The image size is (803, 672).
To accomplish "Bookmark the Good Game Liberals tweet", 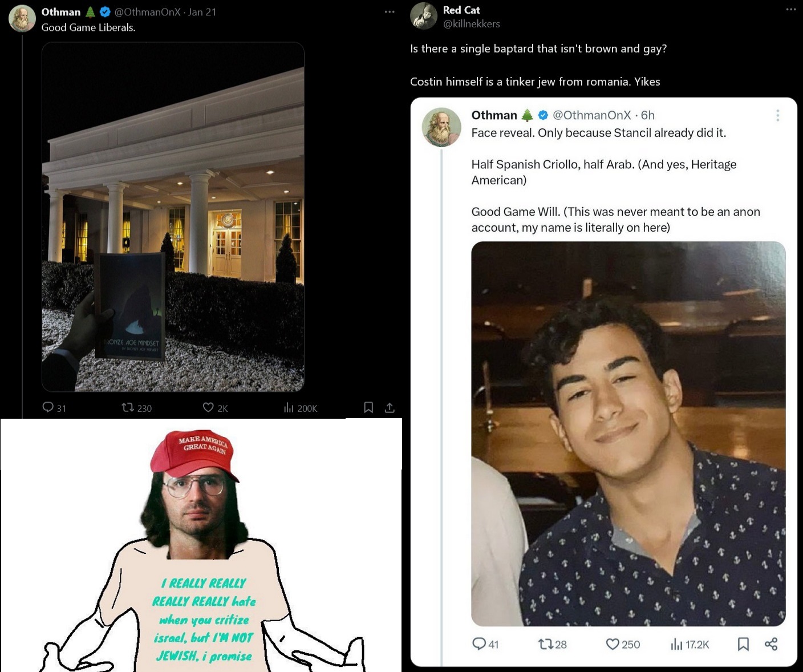I will pyautogui.click(x=368, y=407).
